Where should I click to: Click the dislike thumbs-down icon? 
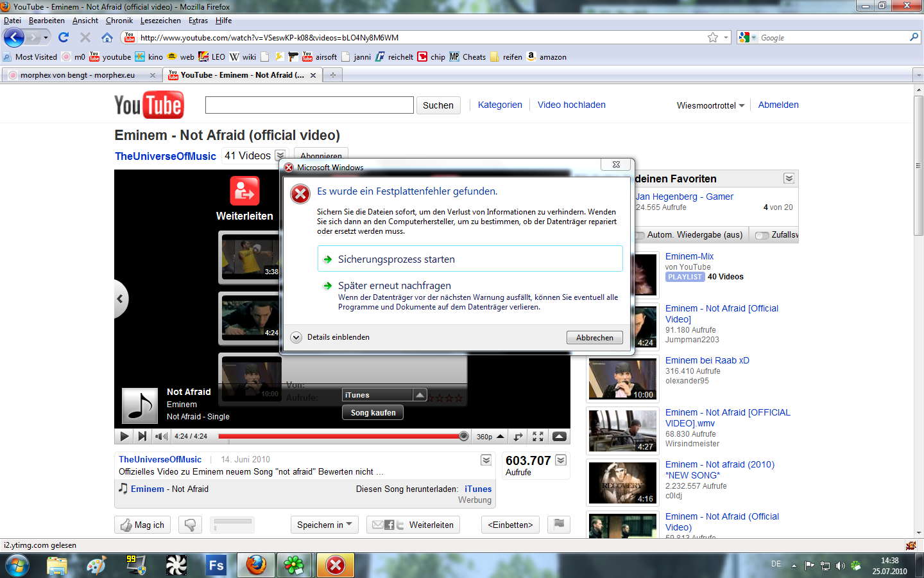coord(190,525)
